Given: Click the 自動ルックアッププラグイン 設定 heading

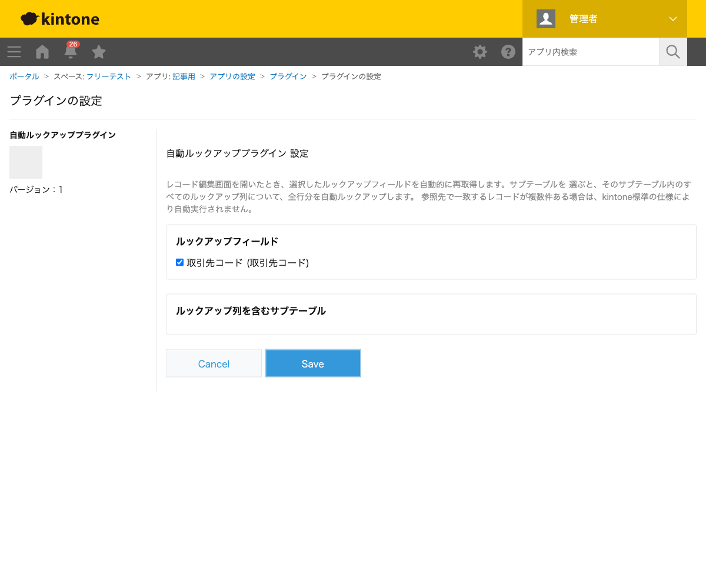Looking at the screenshot, I should 237,153.
